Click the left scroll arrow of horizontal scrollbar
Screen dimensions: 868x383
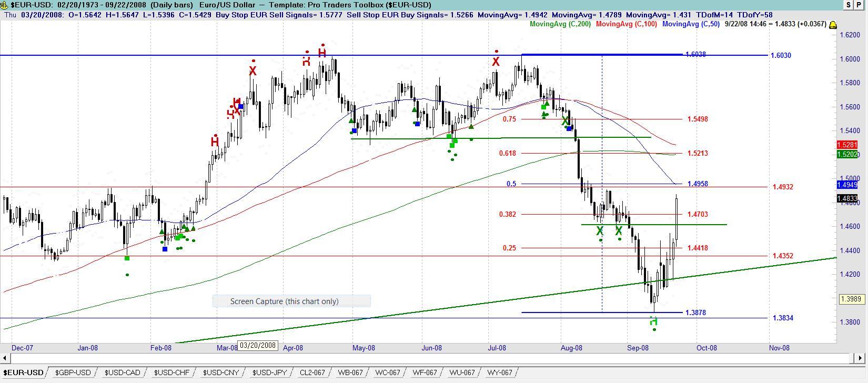pos(5,358)
